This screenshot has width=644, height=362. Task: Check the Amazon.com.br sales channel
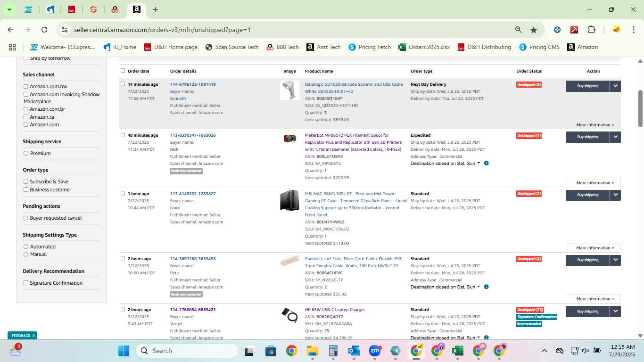pyautogui.click(x=26, y=109)
